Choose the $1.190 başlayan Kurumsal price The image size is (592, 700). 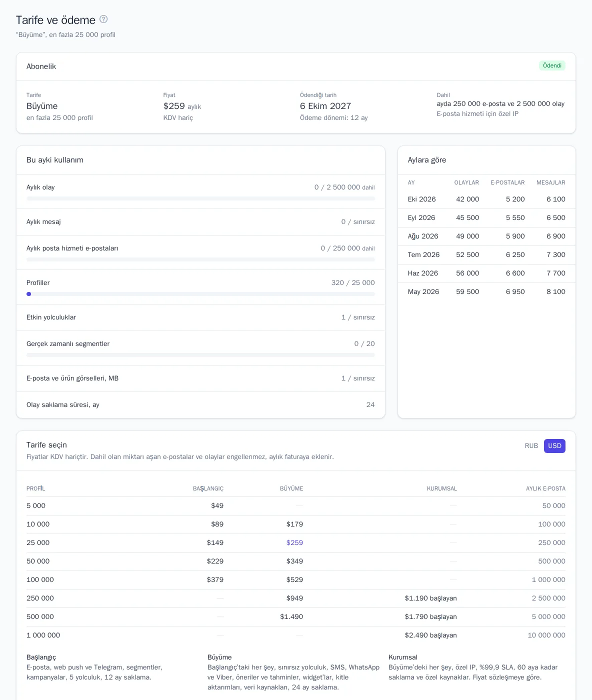(x=431, y=598)
